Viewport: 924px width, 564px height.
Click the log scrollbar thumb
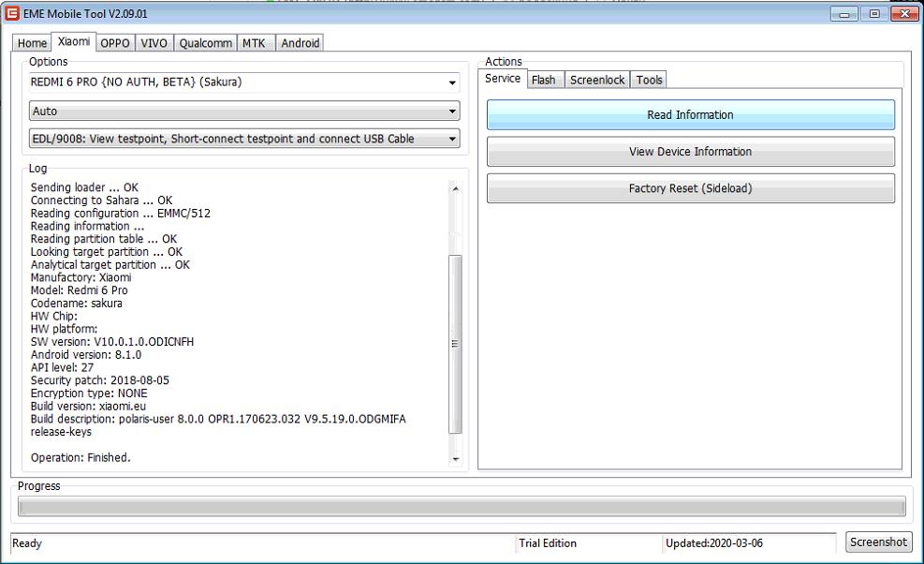click(455, 344)
